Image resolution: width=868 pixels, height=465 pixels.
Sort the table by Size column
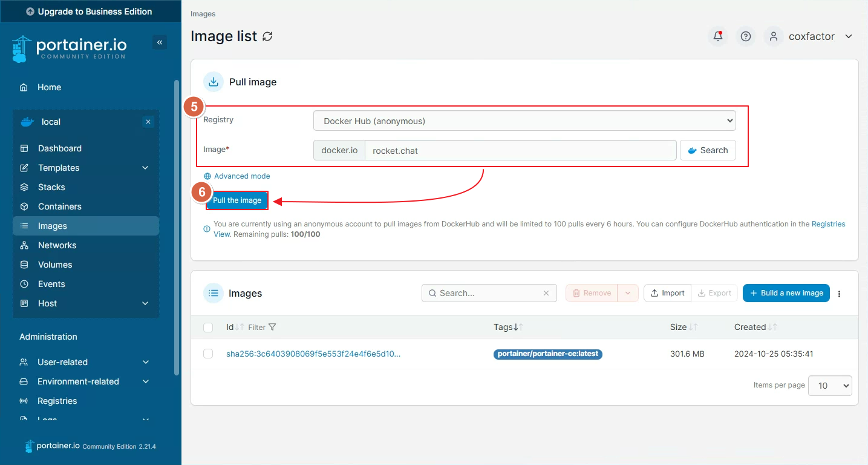click(x=684, y=327)
